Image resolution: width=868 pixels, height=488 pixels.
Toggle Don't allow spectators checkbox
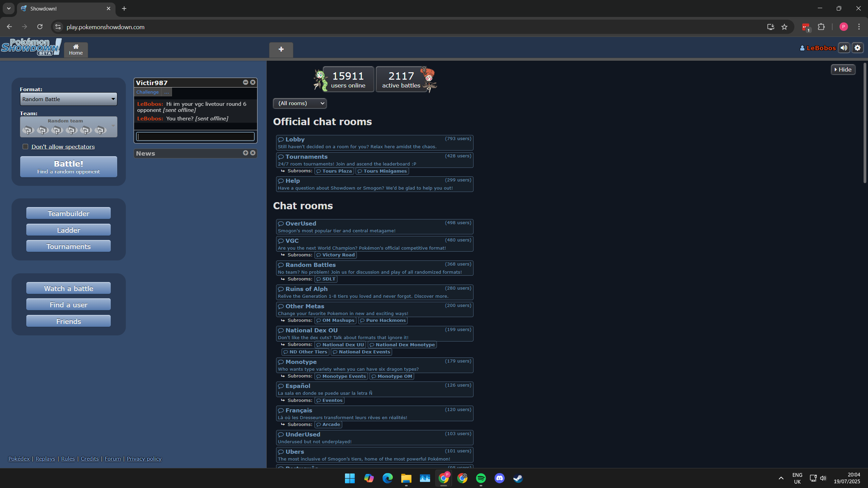pyautogui.click(x=25, y=147)
